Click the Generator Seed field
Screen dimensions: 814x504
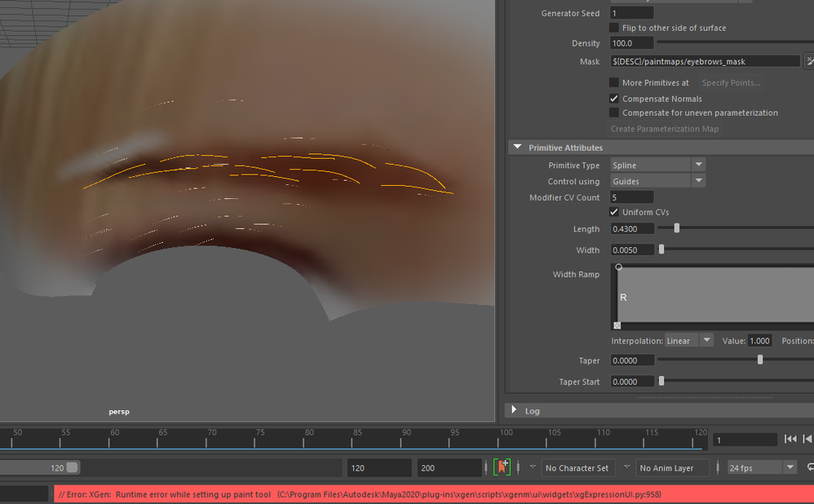click(632, 13)
